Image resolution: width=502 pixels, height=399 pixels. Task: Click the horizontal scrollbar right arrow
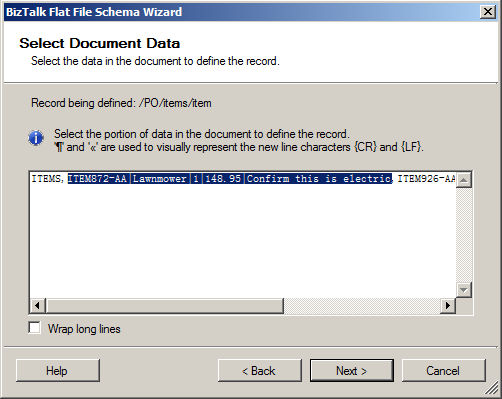[x=448, y=305]
